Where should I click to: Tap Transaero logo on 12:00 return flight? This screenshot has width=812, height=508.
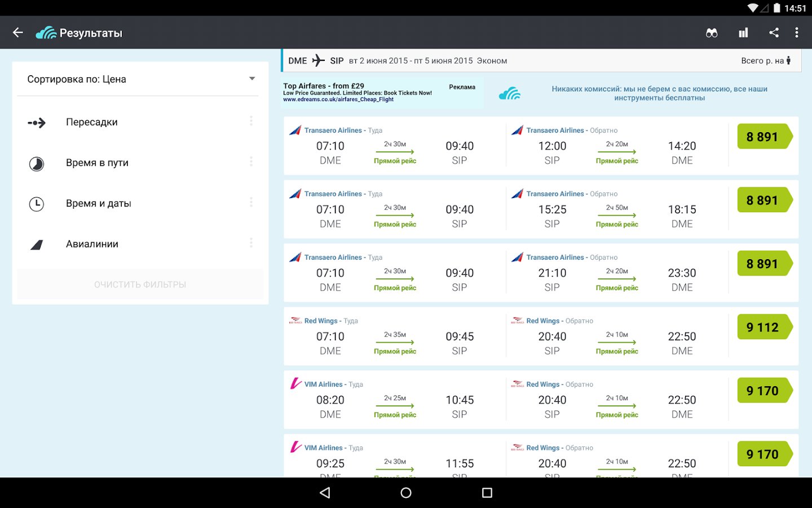(x=517, y=130)
